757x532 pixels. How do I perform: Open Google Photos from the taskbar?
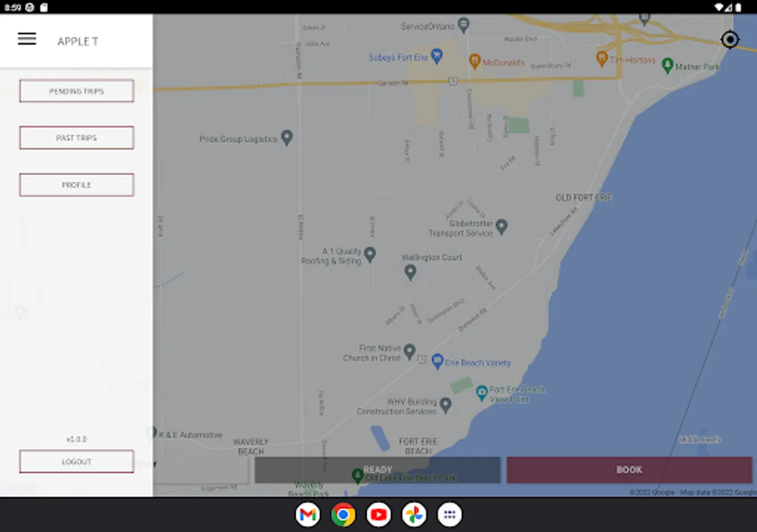(414, 515)
